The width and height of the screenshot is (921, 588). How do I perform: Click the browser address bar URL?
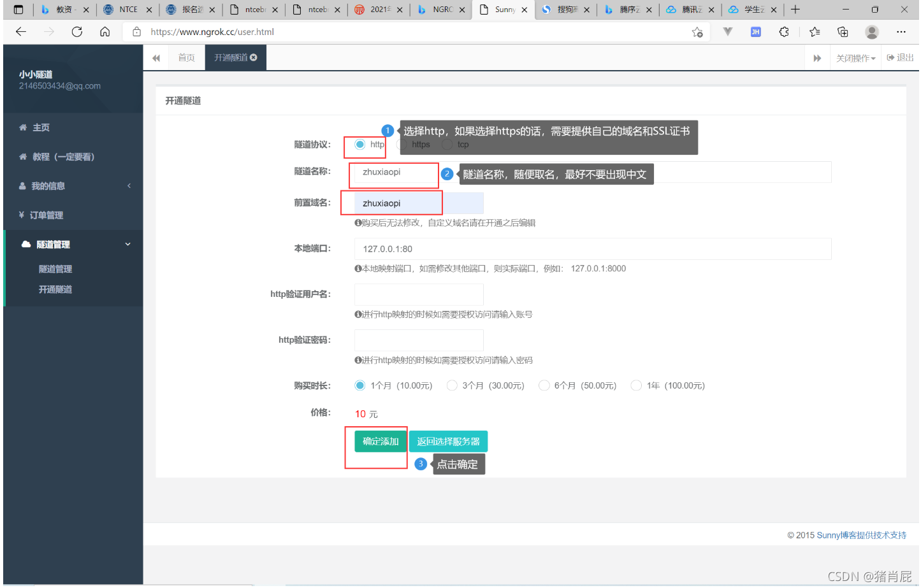click(x=212, y=32)
